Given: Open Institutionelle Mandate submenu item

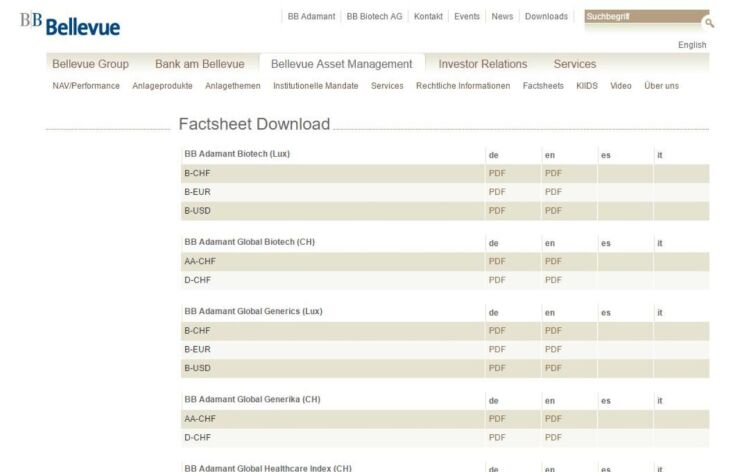Looking at the screenshot, I should click(x=315, y=86).
